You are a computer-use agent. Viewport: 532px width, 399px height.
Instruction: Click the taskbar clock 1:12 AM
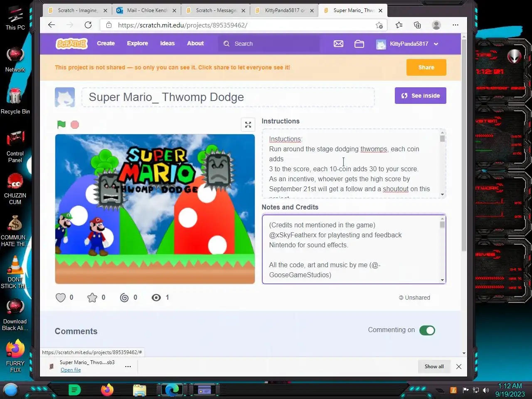[x=510, y=386]
